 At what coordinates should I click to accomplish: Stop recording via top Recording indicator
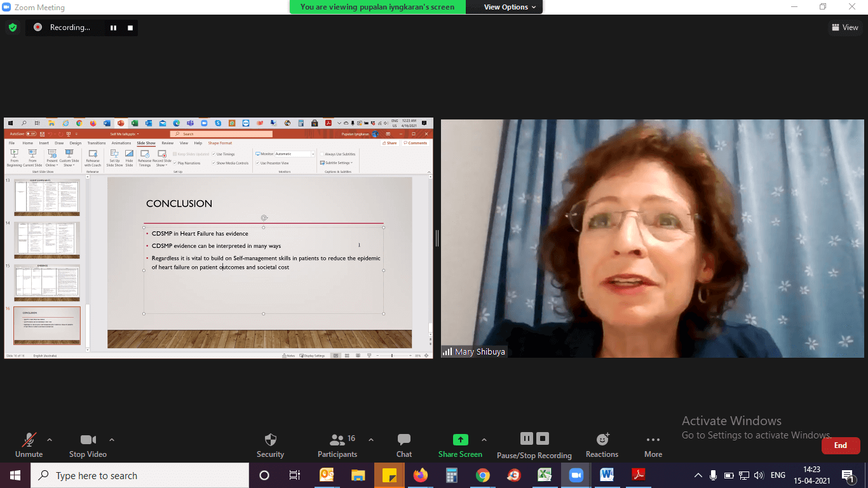pos(130,28)
